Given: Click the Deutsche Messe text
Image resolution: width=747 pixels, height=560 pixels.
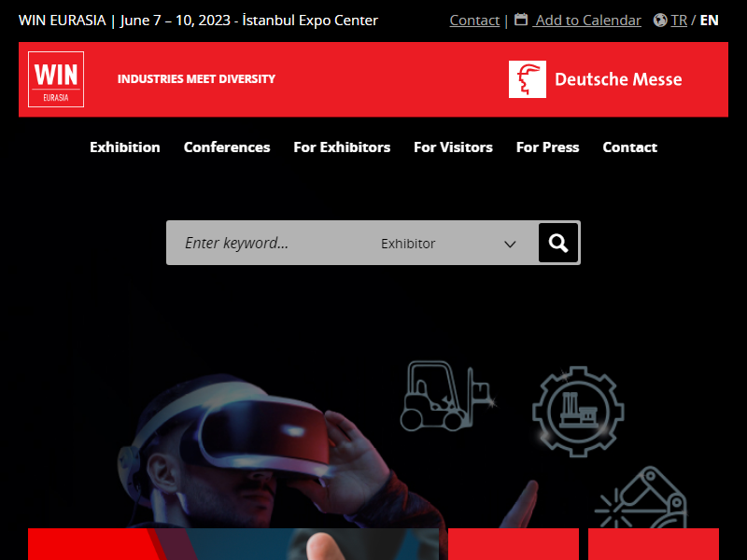Looking at the screenshot, I should click(618, 79).
